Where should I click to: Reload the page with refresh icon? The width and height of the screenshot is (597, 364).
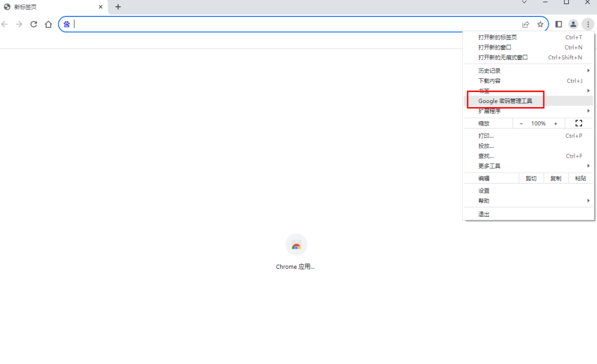33,25
